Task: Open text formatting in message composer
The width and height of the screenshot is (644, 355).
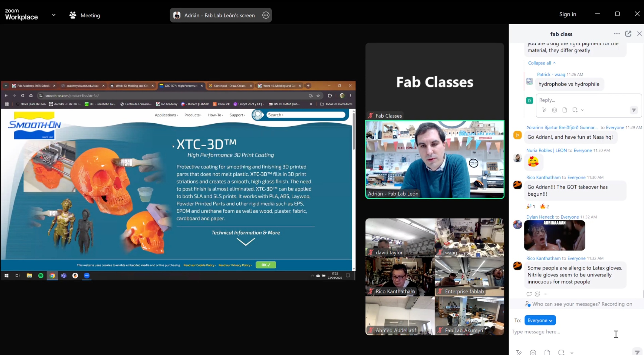Action: tap(519, 352)
